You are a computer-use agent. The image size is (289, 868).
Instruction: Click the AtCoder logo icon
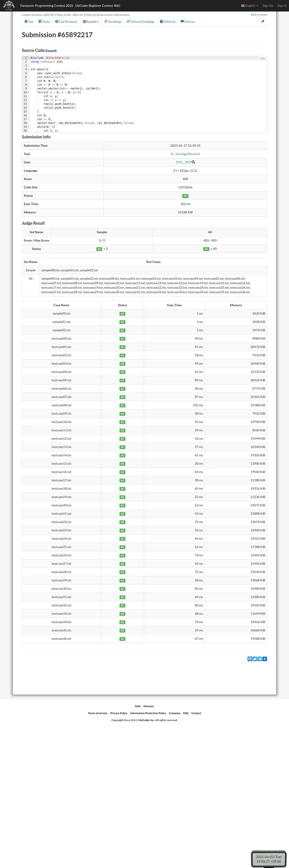(9, 5)
